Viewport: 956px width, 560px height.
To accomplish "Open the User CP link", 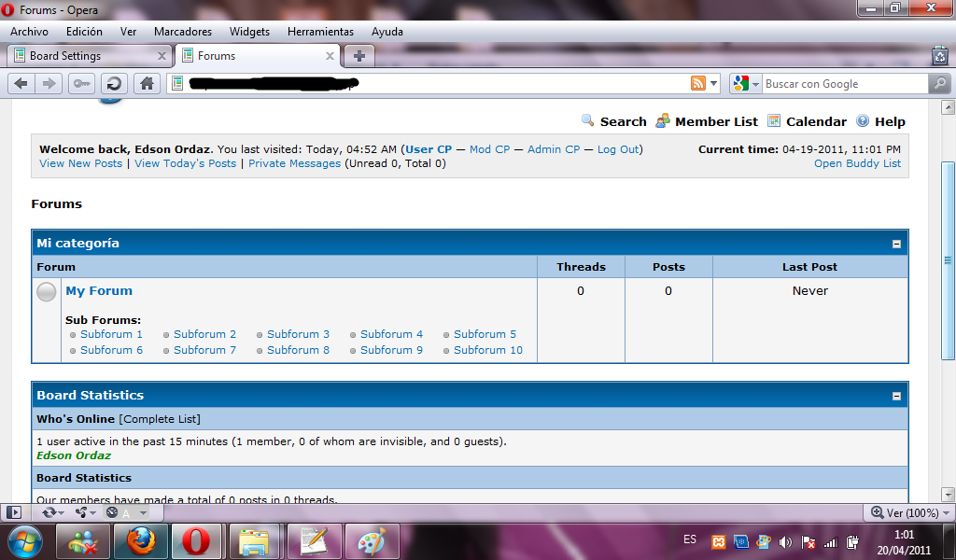I will [429, 149].
